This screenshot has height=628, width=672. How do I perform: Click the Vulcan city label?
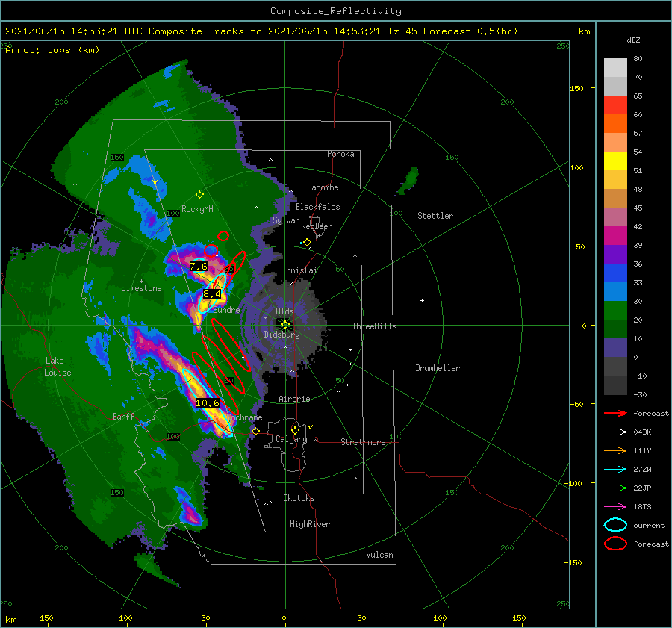[380, 555]
